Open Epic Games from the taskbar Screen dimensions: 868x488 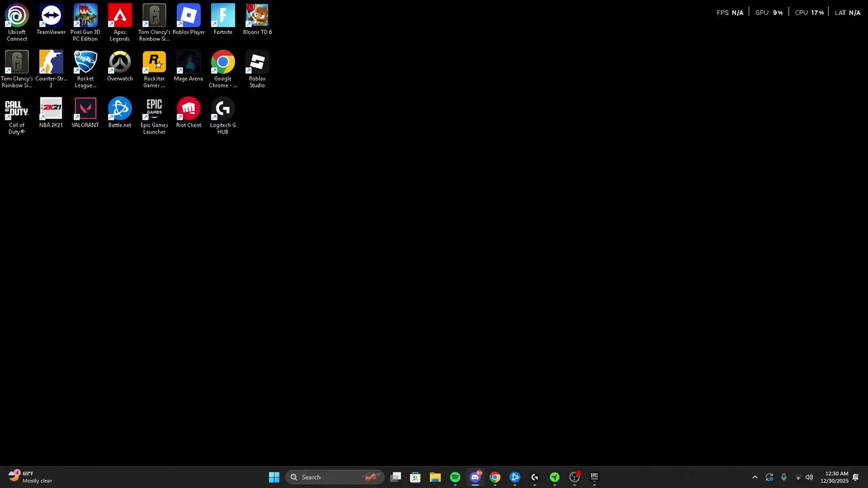click(x=594, y=477)
